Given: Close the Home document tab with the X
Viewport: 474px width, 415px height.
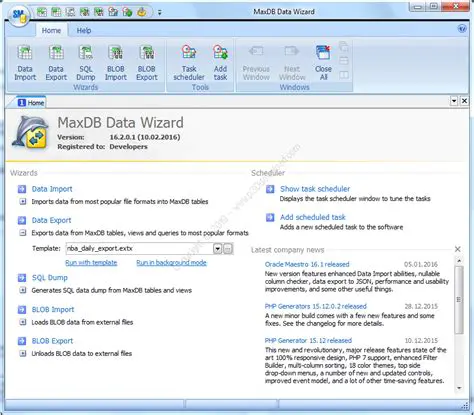Looking at the screenshot, I should pos(464,101).
